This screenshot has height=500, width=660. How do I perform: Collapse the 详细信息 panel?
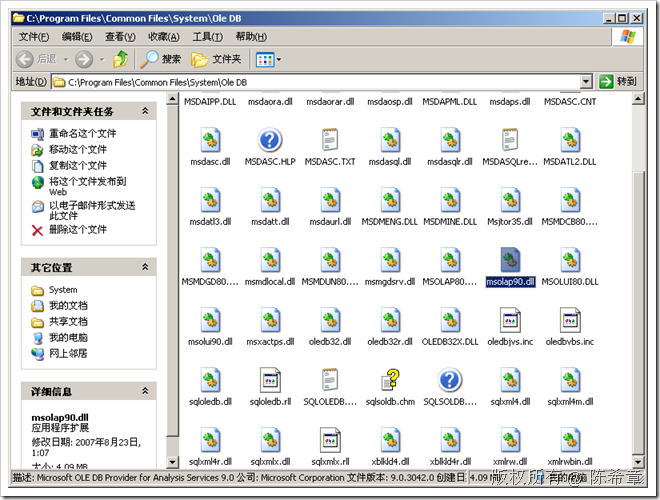(x=145, y=391)
